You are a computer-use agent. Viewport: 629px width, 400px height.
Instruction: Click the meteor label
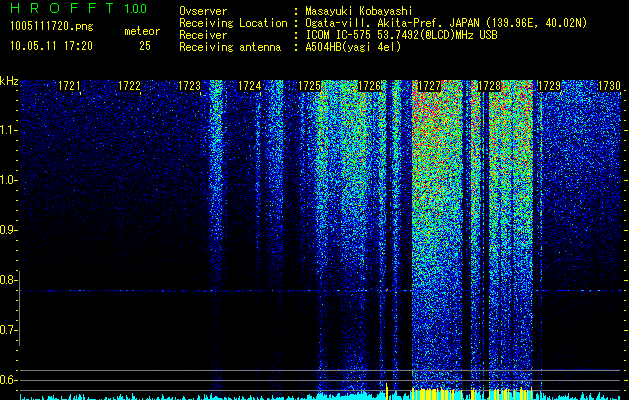pos(142,31)
